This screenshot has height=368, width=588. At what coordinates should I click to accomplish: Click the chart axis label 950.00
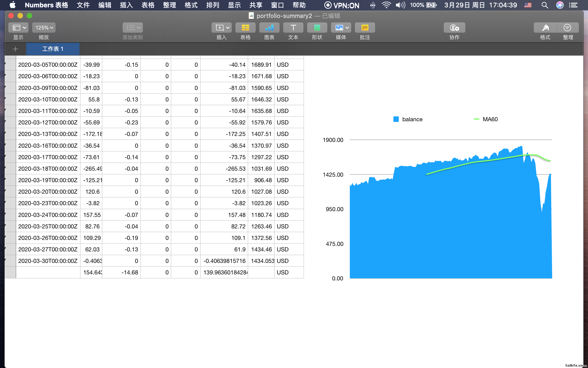coord(335,209)
